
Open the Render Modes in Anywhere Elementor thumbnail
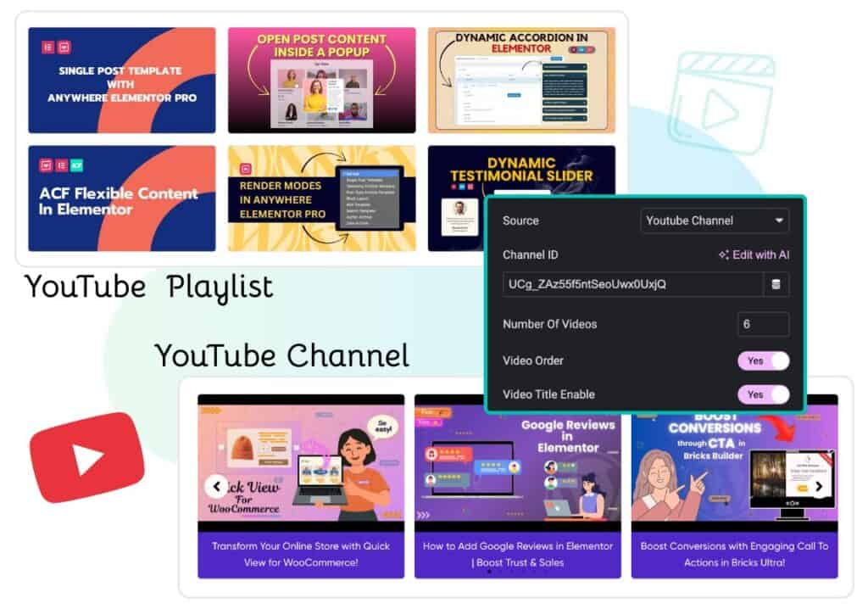tap(321, 198)
